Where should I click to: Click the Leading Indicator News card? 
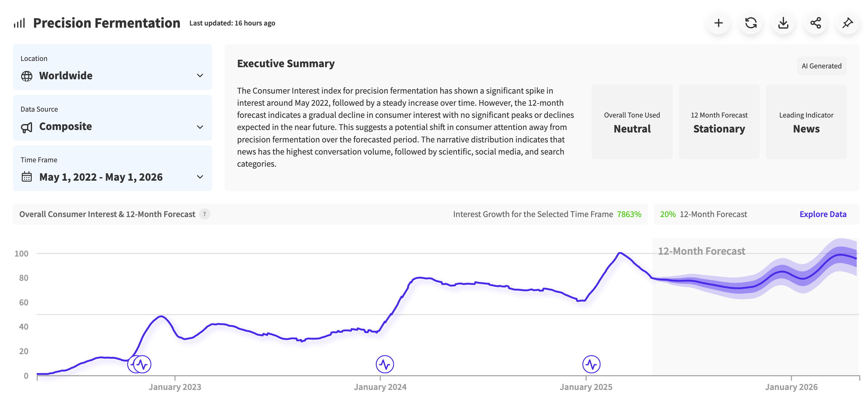tap(806, 122)
